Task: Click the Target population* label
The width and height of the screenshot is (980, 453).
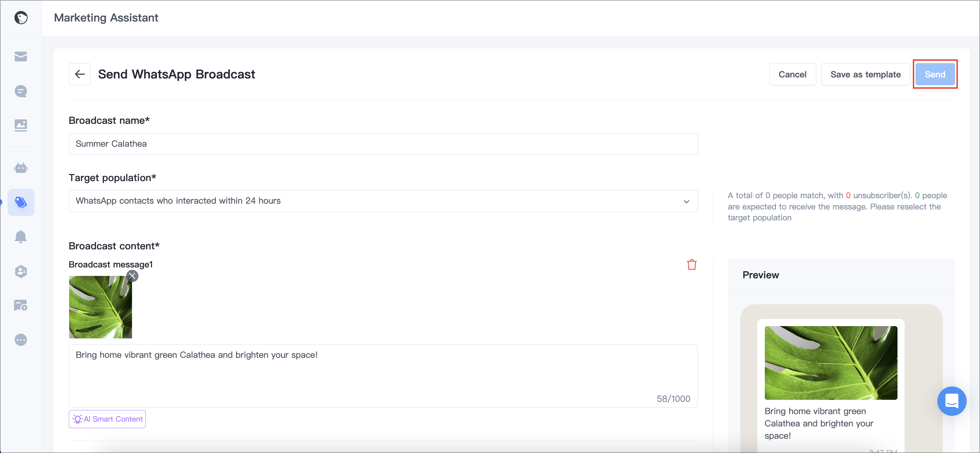Action: [112, 178]
